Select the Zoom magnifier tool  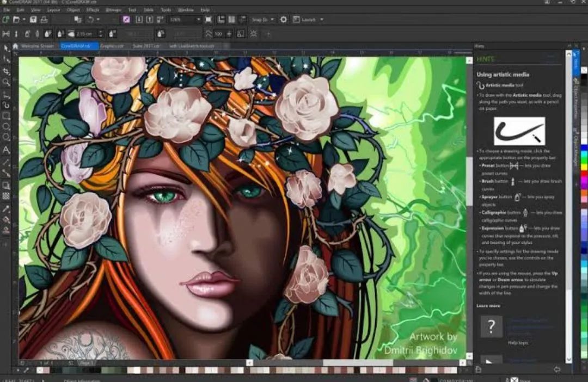coord(7,82)
